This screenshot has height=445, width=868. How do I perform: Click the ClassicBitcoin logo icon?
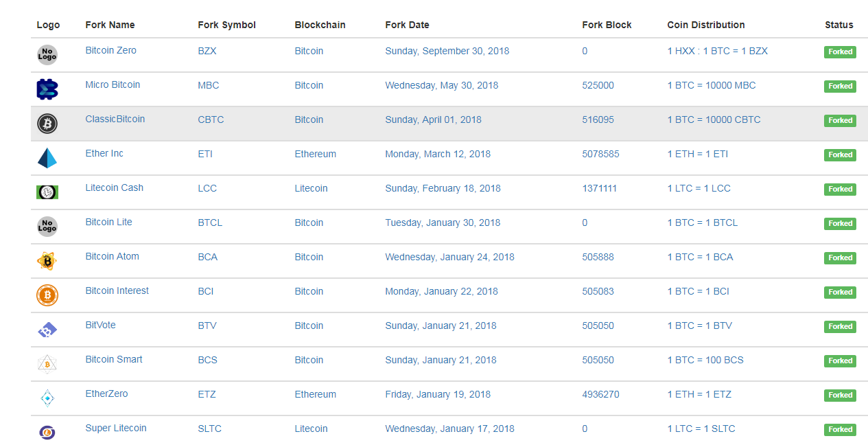tap(47, 124)
